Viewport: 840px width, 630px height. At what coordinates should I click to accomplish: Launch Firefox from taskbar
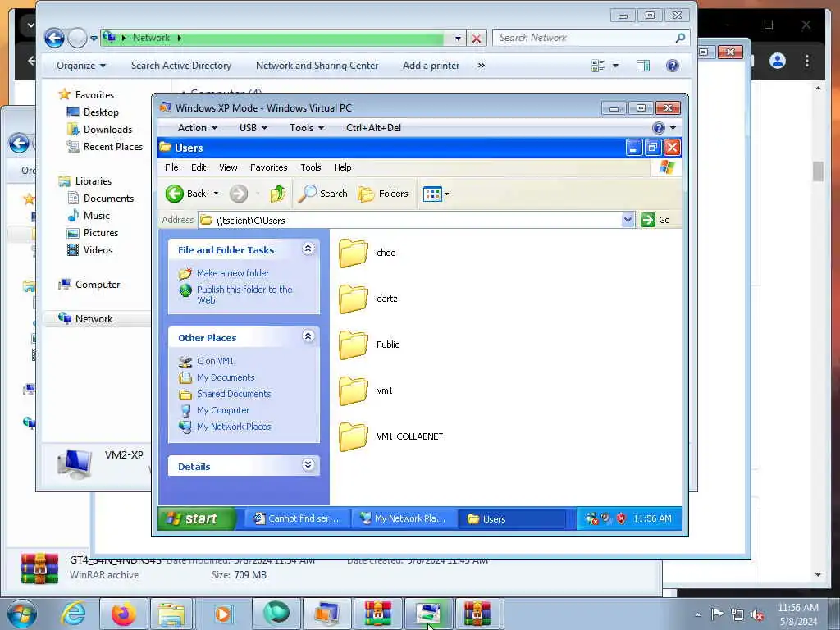123,614
